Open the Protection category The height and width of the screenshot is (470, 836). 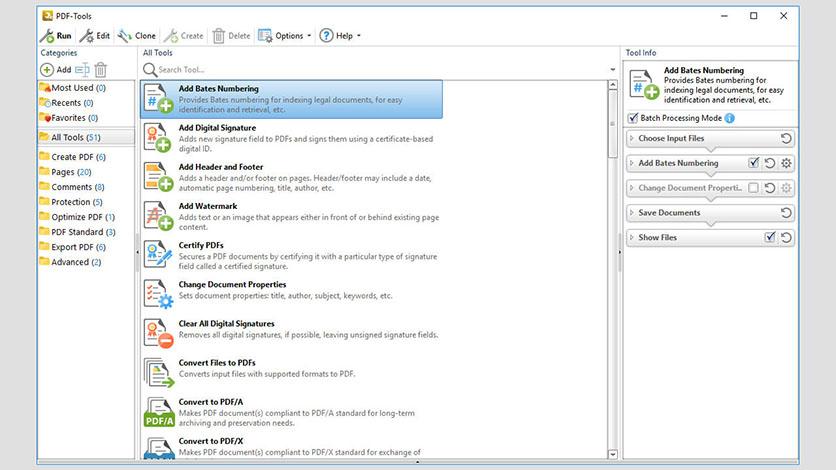86,201
